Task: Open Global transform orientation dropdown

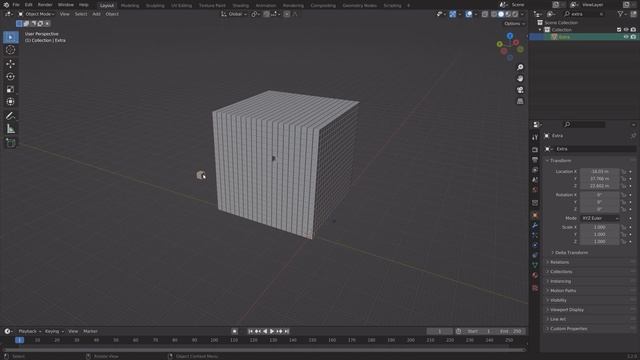Action: point(234,14)
